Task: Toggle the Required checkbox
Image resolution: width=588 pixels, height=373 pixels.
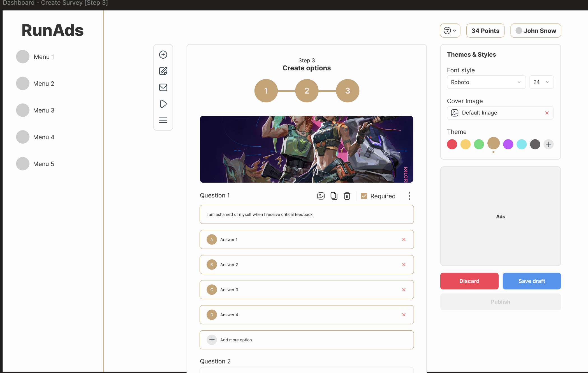Action: (364, 196)
